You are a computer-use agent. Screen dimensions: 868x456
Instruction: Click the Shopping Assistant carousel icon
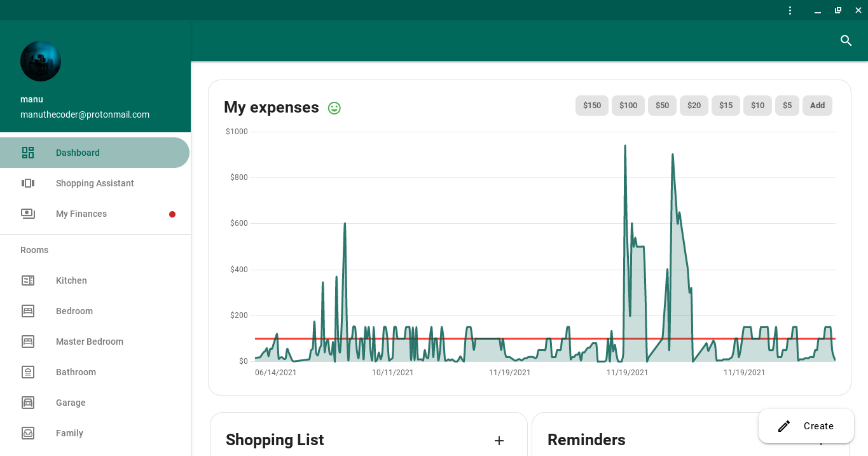(x=28, y=183)
